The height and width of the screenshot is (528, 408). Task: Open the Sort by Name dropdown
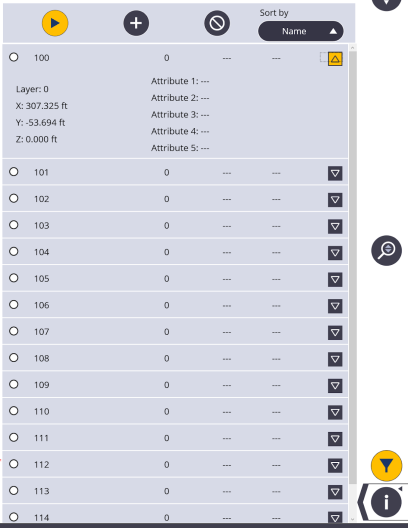pos(301,31)
